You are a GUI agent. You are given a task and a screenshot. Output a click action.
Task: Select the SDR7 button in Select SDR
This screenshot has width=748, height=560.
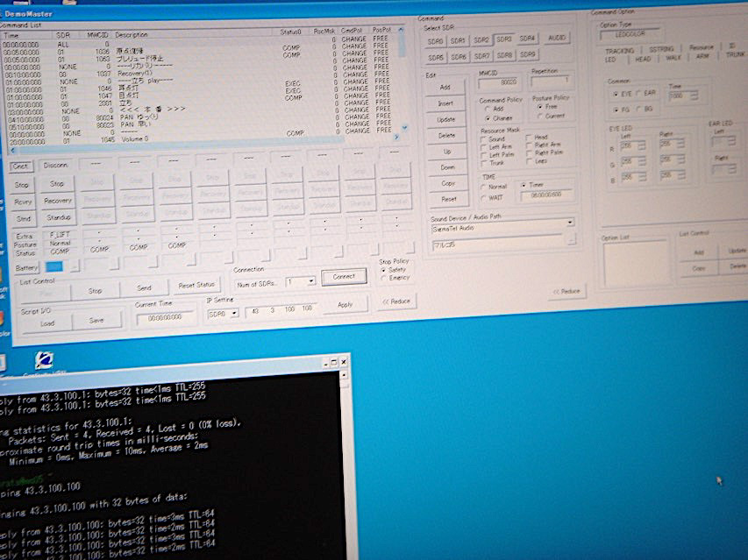(x=481, y=56)
